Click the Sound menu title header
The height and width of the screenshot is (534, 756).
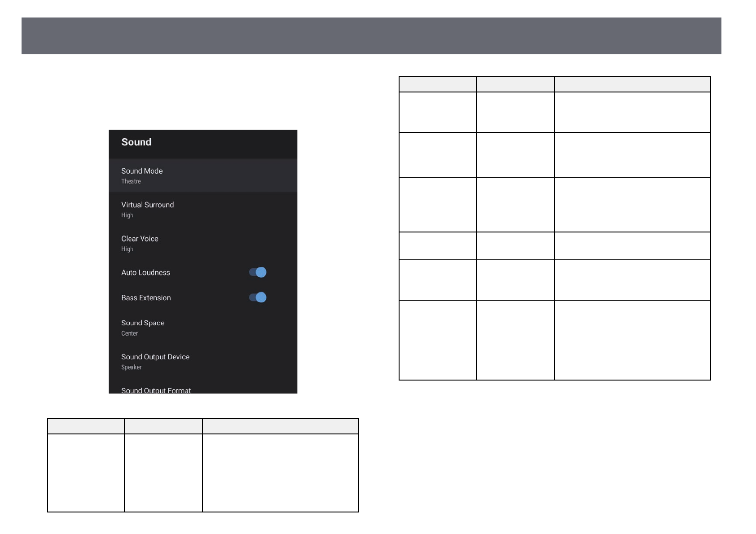(x=136, y=142)
